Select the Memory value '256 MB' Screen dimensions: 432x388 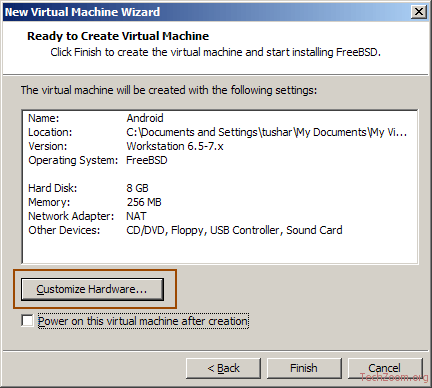(144, 202)
